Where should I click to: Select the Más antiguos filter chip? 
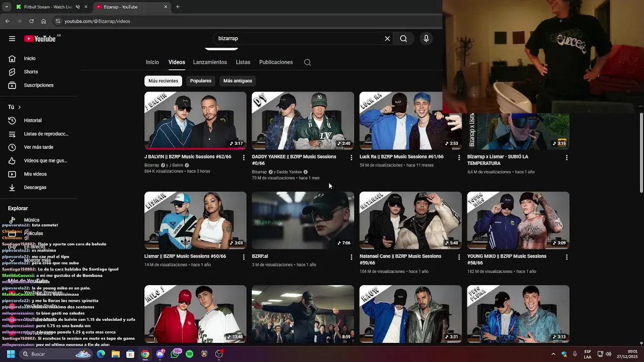(x=237, y=81)
